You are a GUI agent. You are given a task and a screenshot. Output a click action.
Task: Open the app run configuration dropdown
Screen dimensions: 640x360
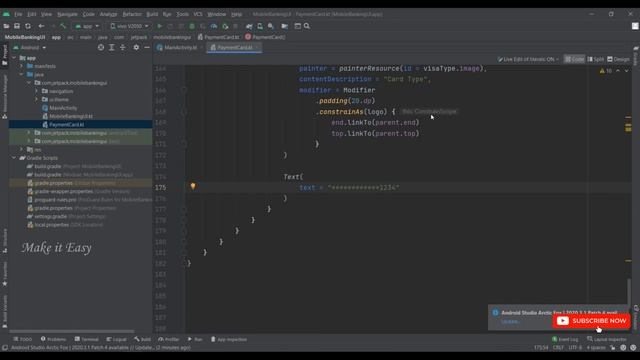click(87, 26)
